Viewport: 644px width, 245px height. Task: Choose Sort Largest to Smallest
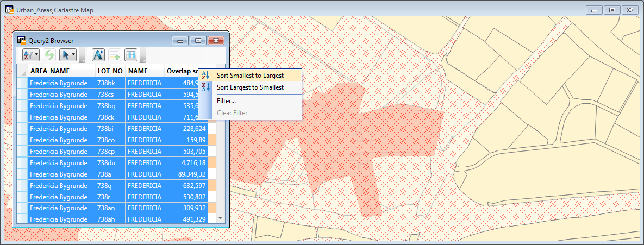(x=250, y=87)
